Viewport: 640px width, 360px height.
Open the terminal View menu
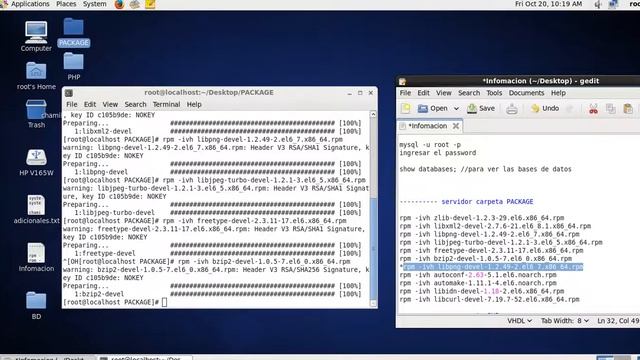(110, 104)
